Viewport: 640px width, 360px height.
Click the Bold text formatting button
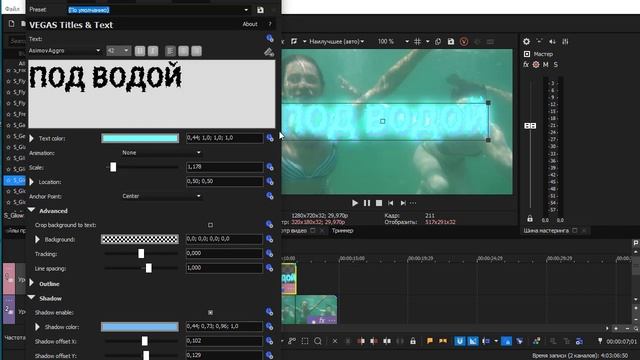[x=140, y=51]
